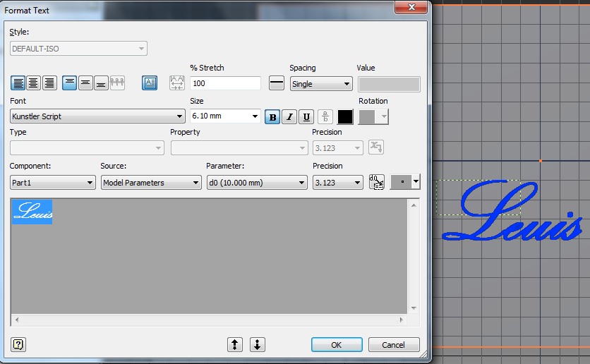Click horizontal scrollbar right arrow
This screenshot has height=364, width=590.
coord(401,320)
